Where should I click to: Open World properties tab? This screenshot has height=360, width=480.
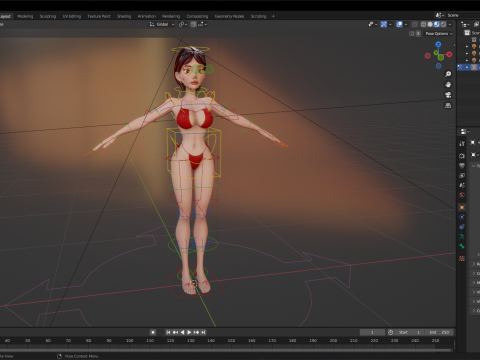click(462, 195)
